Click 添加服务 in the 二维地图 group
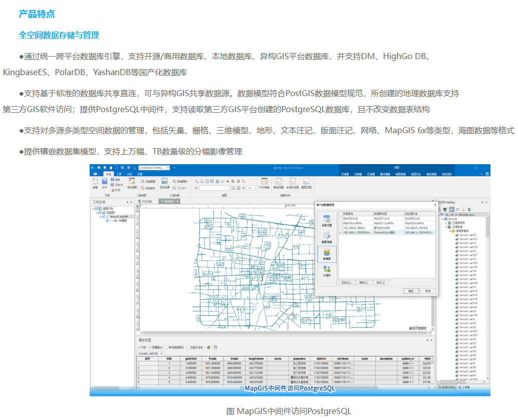The height and width of the screenshot is (420, 518). (x=148, y=188)
